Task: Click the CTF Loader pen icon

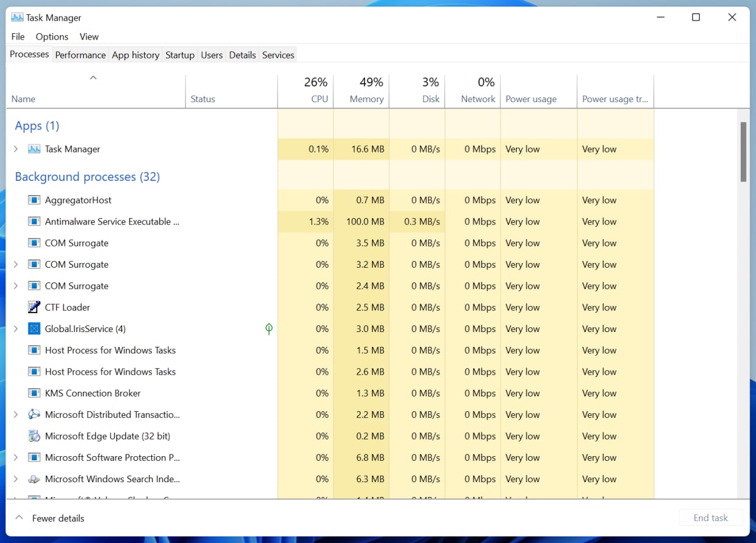Action: point(34,307)
